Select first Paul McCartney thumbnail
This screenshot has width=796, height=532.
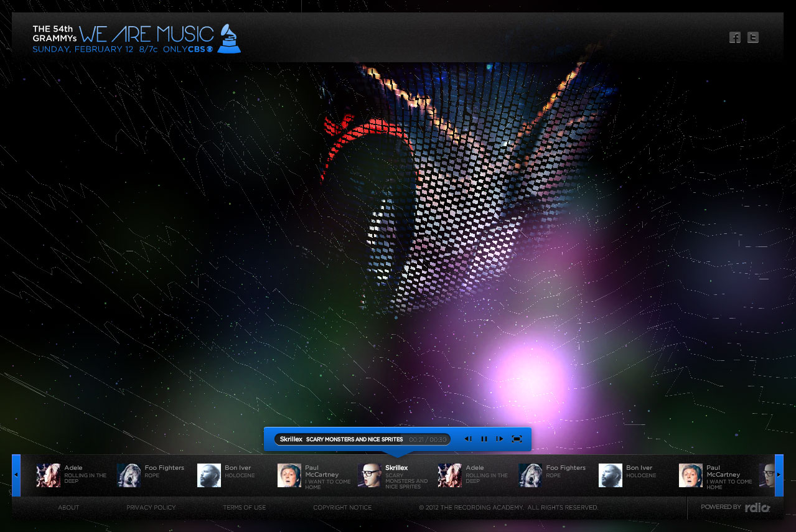point(289,475)
